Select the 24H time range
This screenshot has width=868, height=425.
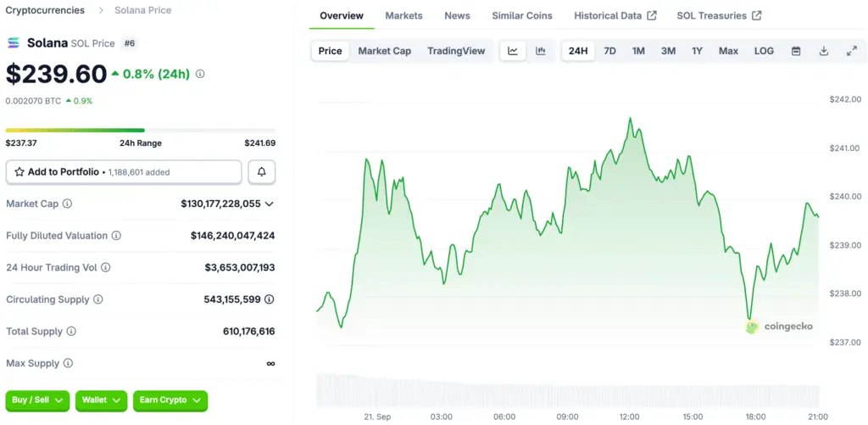pyautogui.click(x=578, y=51)
